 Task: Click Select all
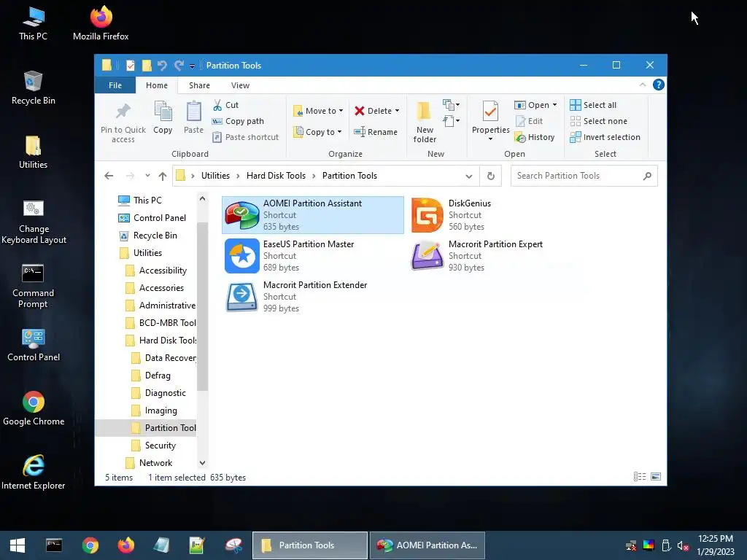pos(593,105)
